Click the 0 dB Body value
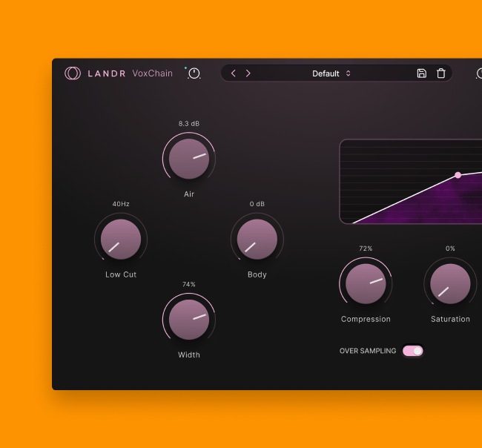The width and height of the screenshot is (482, 448). 257,204
